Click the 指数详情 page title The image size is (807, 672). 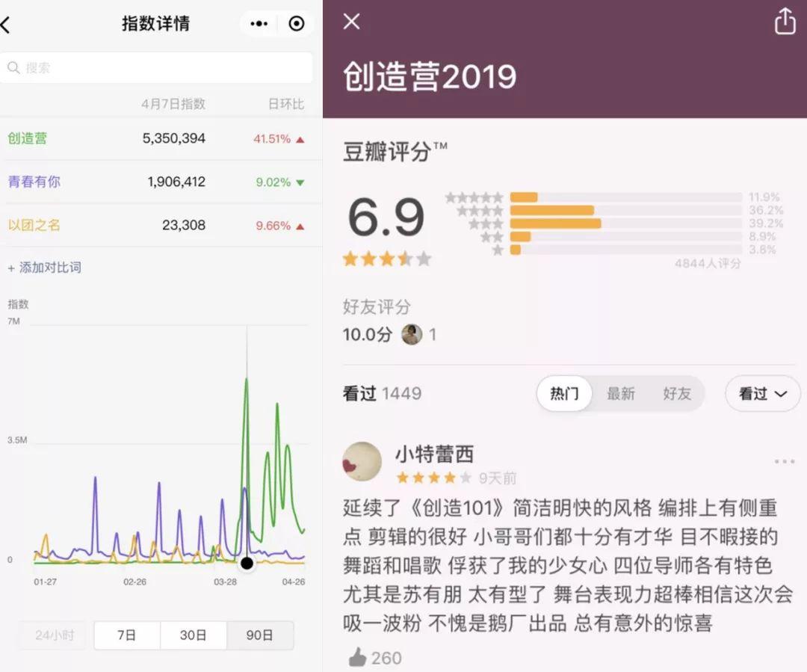(x=156, y=24)
